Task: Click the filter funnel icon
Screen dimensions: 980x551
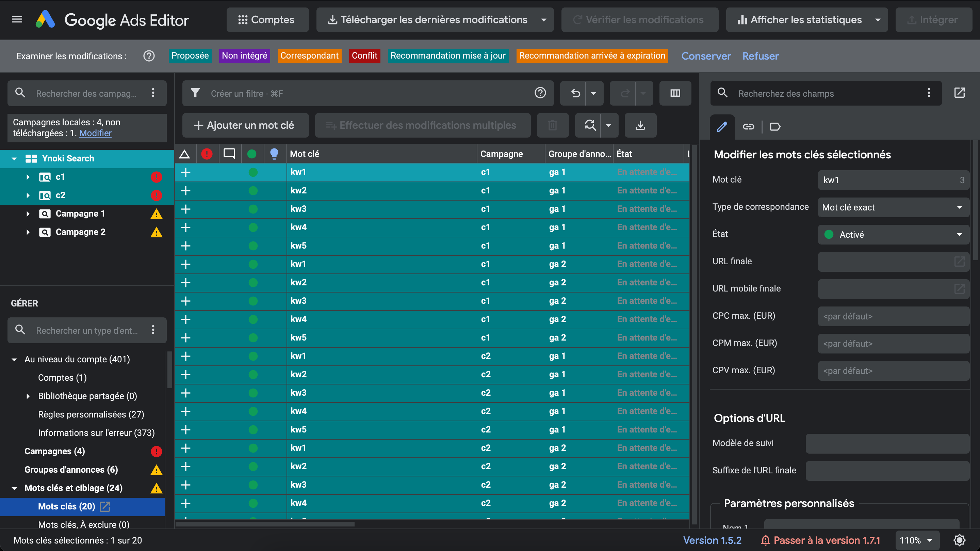Action: tap(195, 93)
